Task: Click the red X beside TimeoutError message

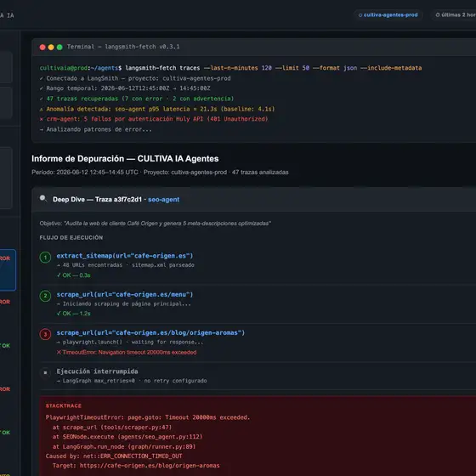Action: (59, 352)
